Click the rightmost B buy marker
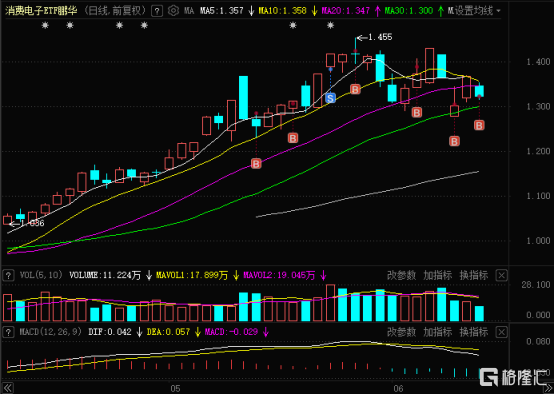554x394 pixels. (x=479, y=125)
